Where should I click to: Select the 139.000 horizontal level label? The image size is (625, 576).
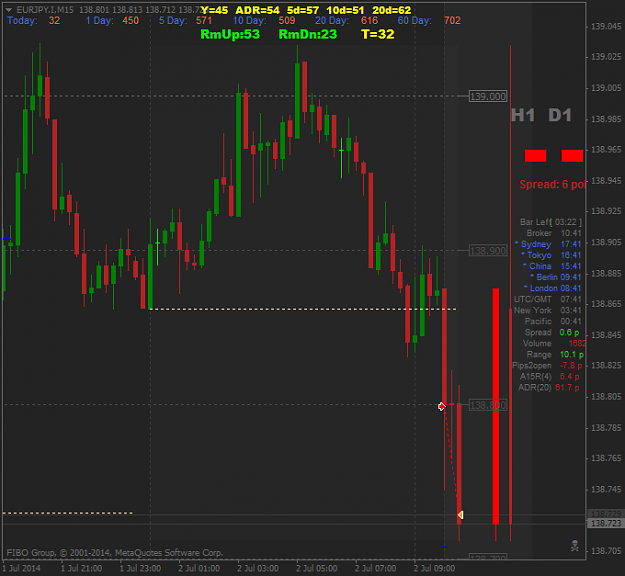(488, 96)
